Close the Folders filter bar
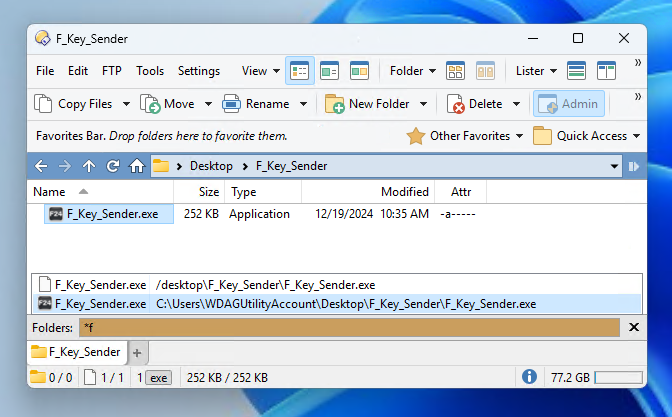 pos(634,327)
